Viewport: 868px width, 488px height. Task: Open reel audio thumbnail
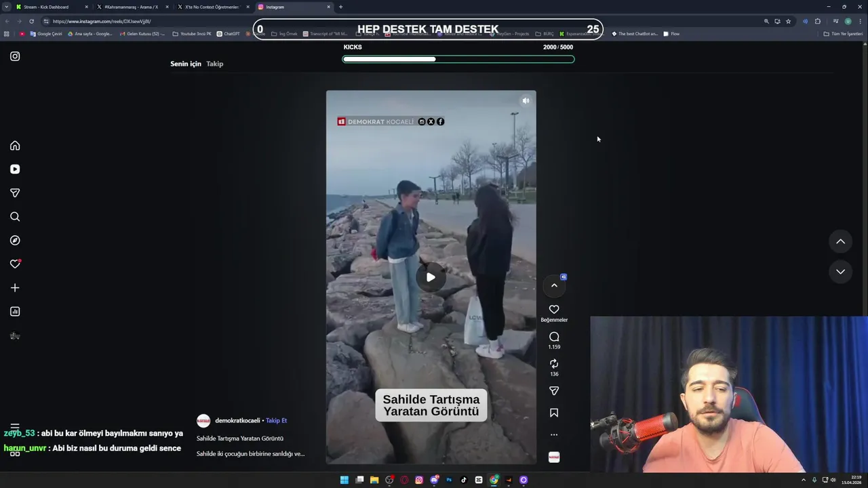[x=554, y=457]
